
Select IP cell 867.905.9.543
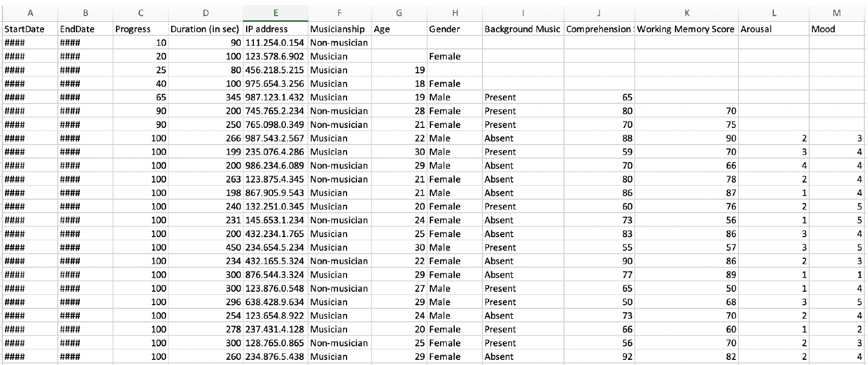pos(276,193)
